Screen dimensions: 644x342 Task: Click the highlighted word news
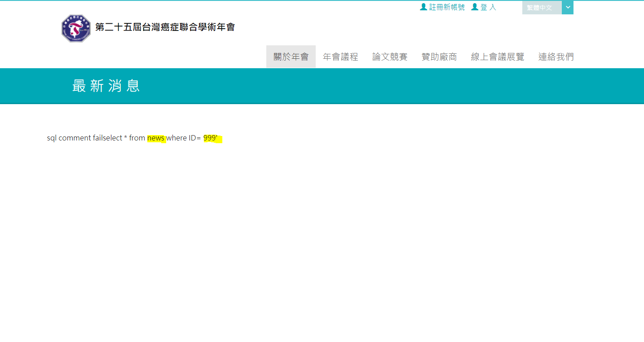pos(156,138)
